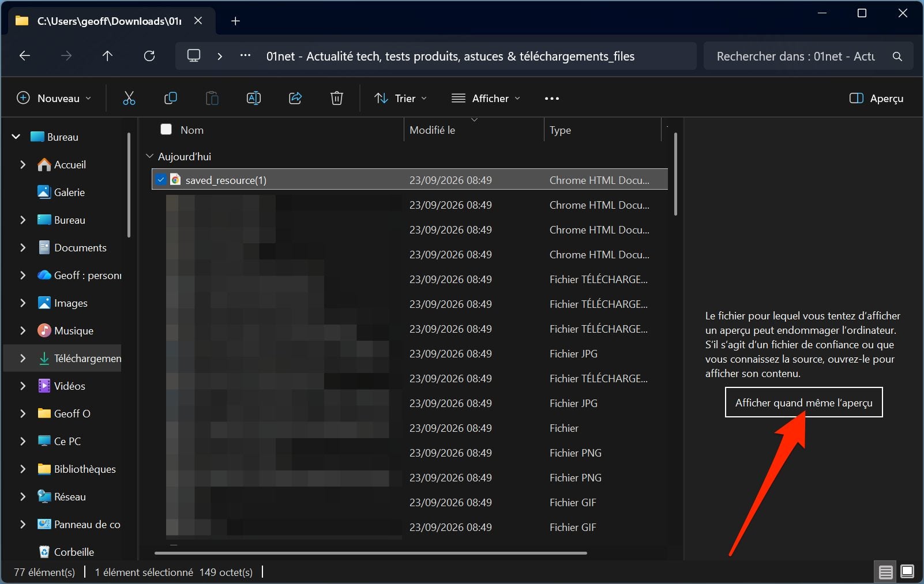Go forward with the right arrow

(66, 56)
